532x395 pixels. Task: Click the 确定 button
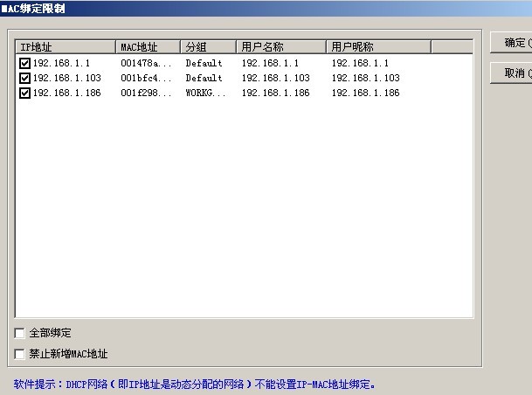(511, 43)
